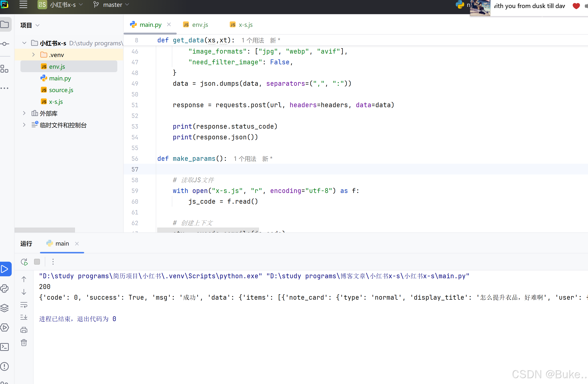Image resolution: width=588 pixels, height=384 pixels.
Task: Open the Services tool window
Action: tap(5, 327)
